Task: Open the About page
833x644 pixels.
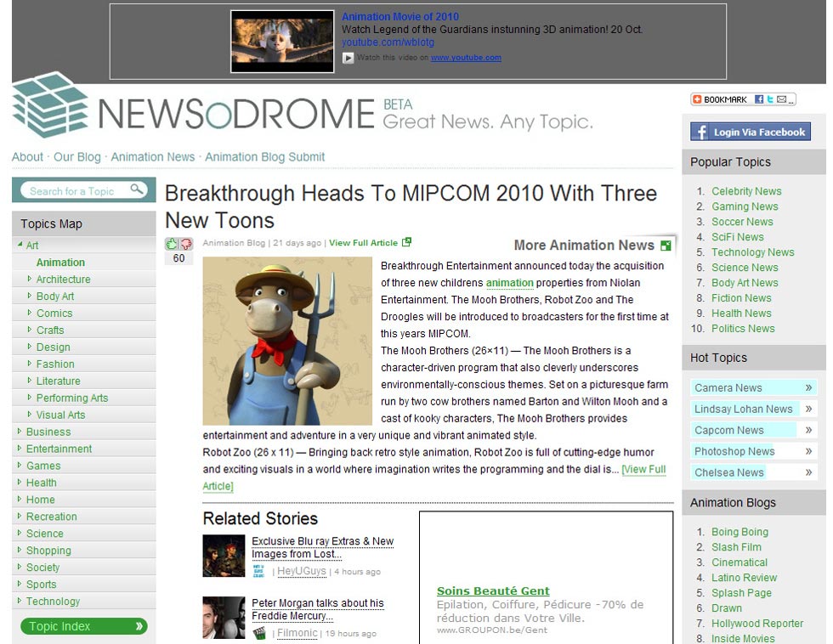Action: (x=27, y=157)
